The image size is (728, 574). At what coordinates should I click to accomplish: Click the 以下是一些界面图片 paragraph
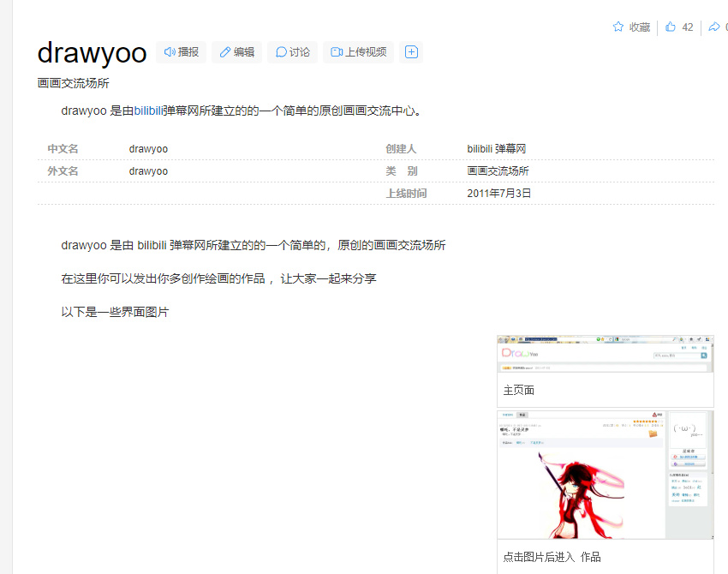point(115,312)
